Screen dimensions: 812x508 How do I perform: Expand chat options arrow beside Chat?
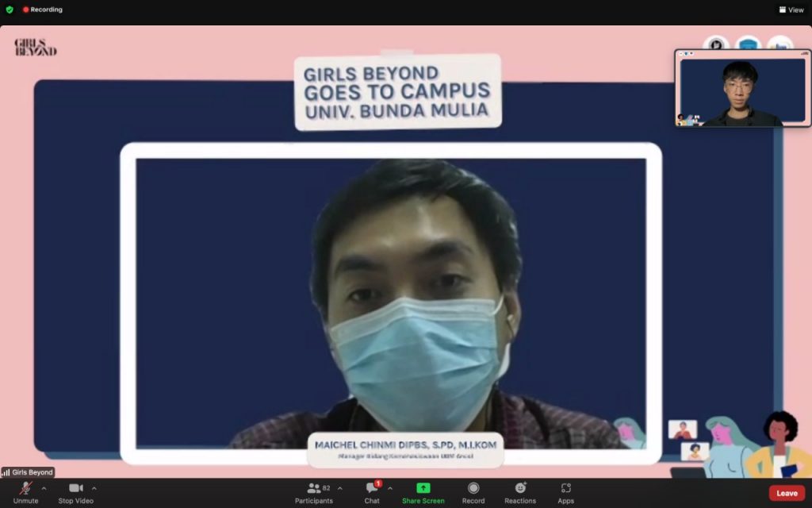coord(390,488)
